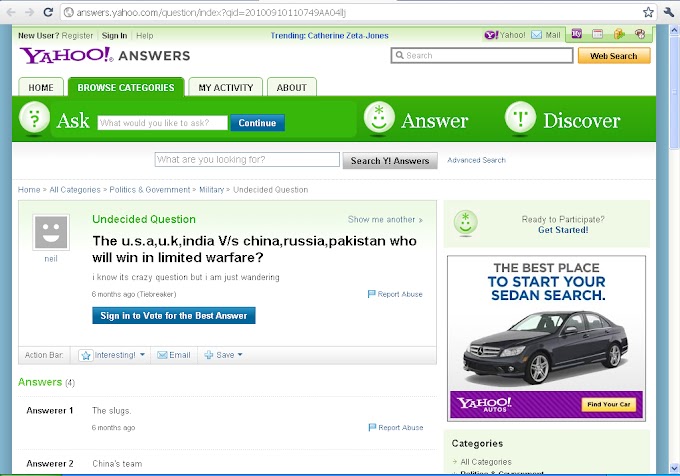Viewport: 680px width, 476px height.
Task: Open the browser wrench menu
Action: pos(669,12)
